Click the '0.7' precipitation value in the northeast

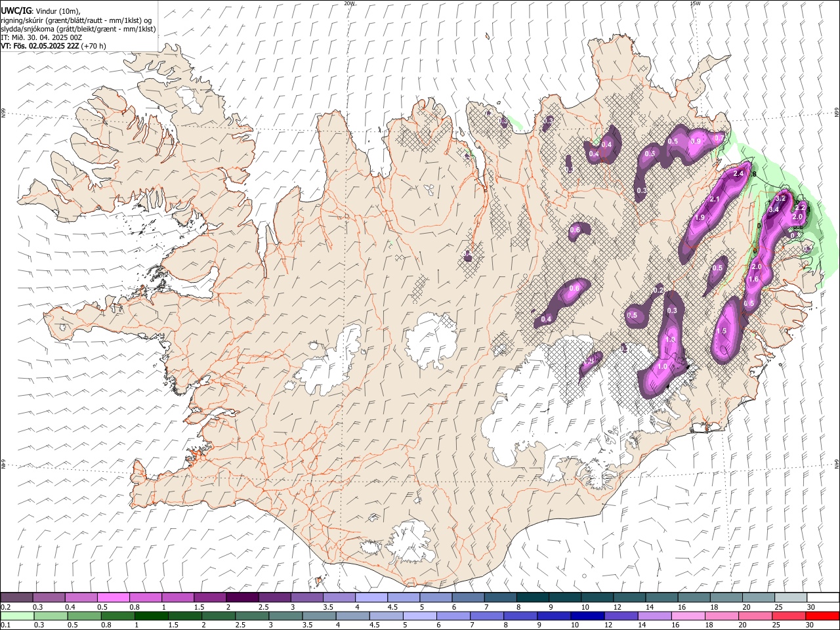click(719, 138)
